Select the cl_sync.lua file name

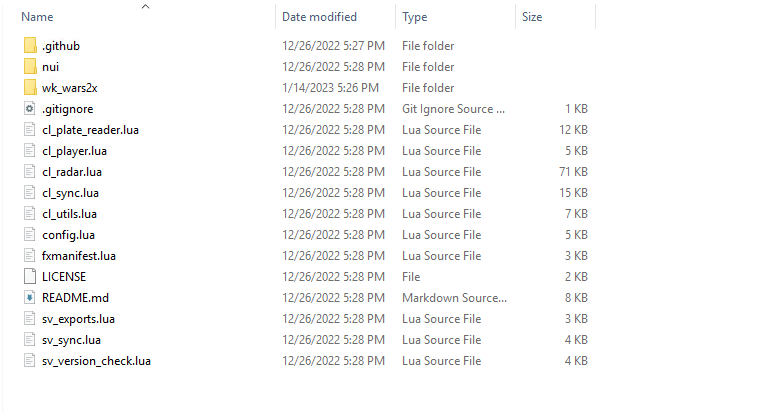tap(70, 193)
